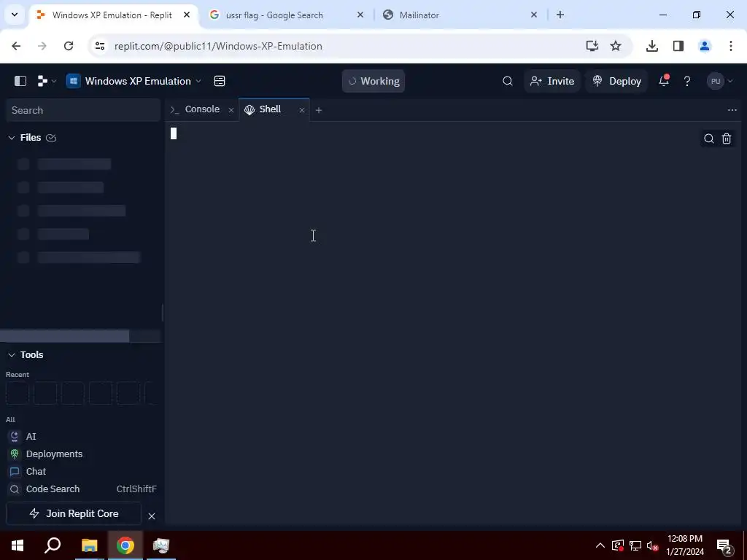The height and width of the screenshot is (560, 747).
Task: Open the PU account avatar menu
Action: tap(720, 81)
